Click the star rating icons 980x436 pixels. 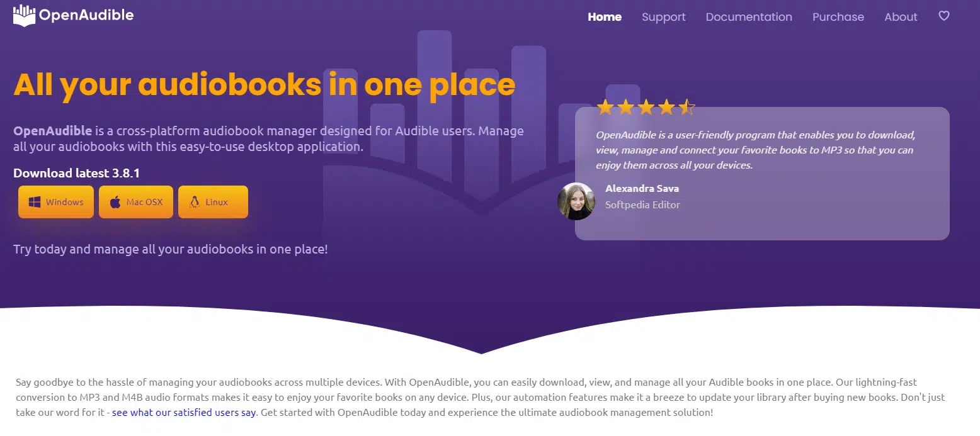(646, 108)
